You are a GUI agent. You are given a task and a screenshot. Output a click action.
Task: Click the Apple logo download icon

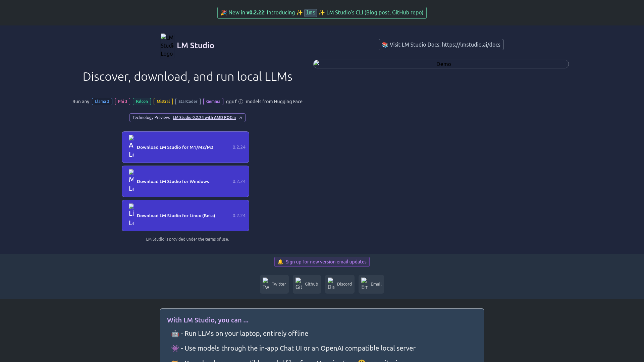coord(131,147)
